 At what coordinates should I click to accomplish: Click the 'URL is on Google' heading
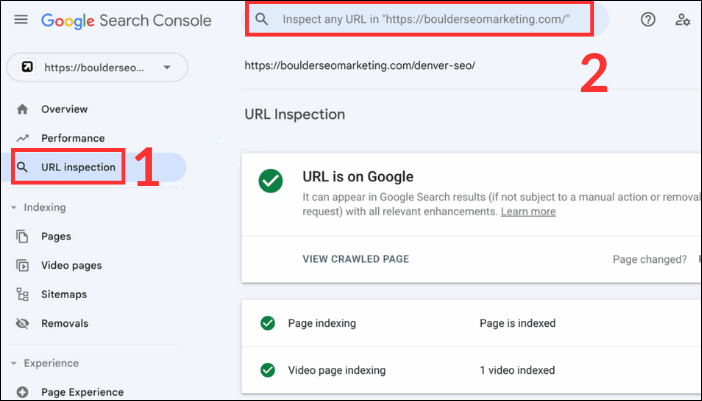(x=358, y=177)
